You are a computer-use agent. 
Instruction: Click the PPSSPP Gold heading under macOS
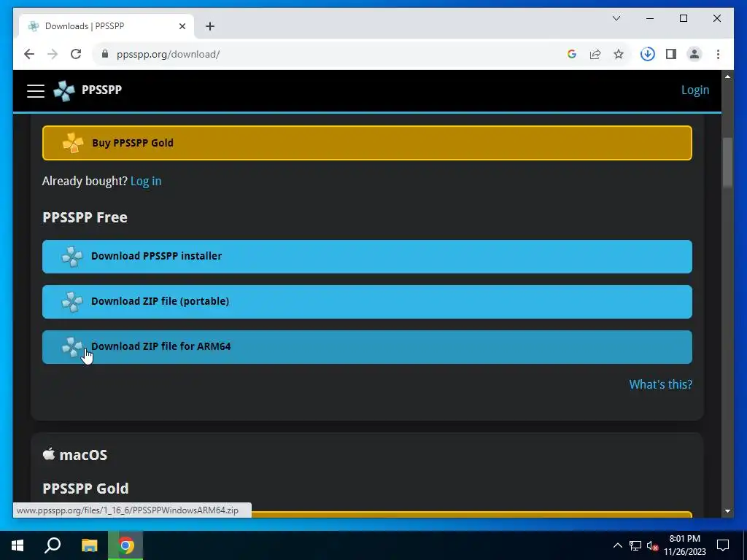(86, 489)
